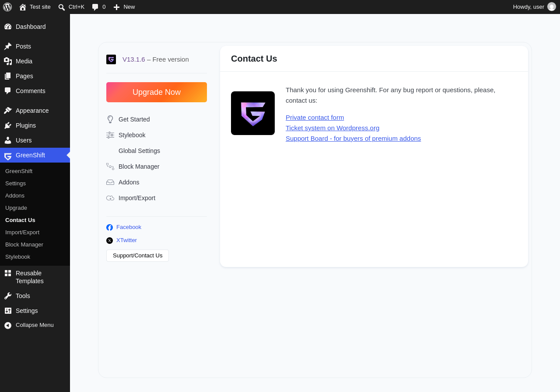Click the Howdy, user account text

(x=528, y=7)
